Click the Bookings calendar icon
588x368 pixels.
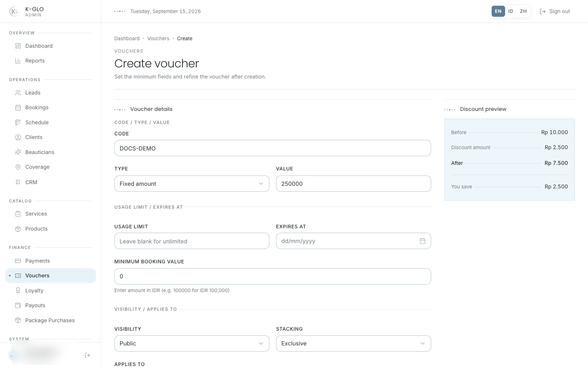pyautogui.click(x=18, y=108)
